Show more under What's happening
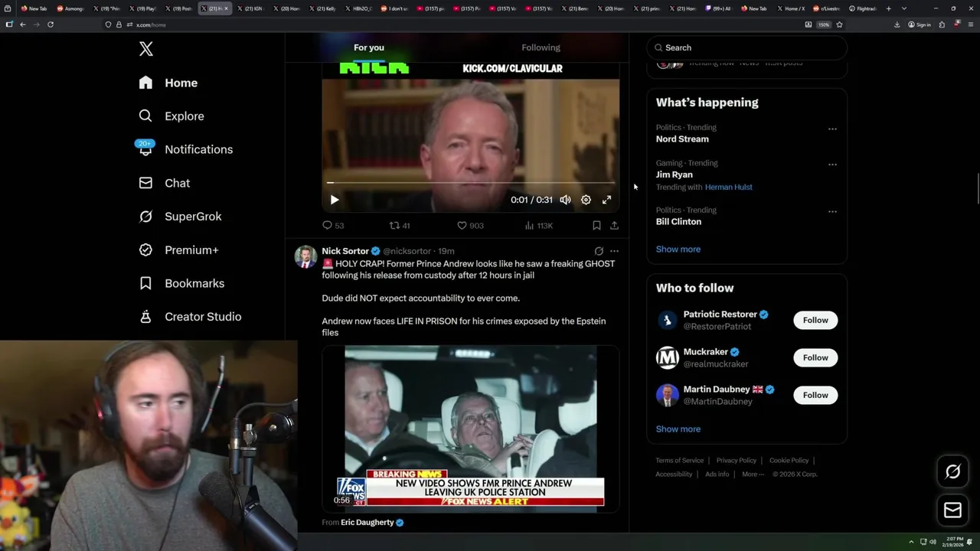The width and height of the screenshot is (980, 551). click(x=678, y=249)
